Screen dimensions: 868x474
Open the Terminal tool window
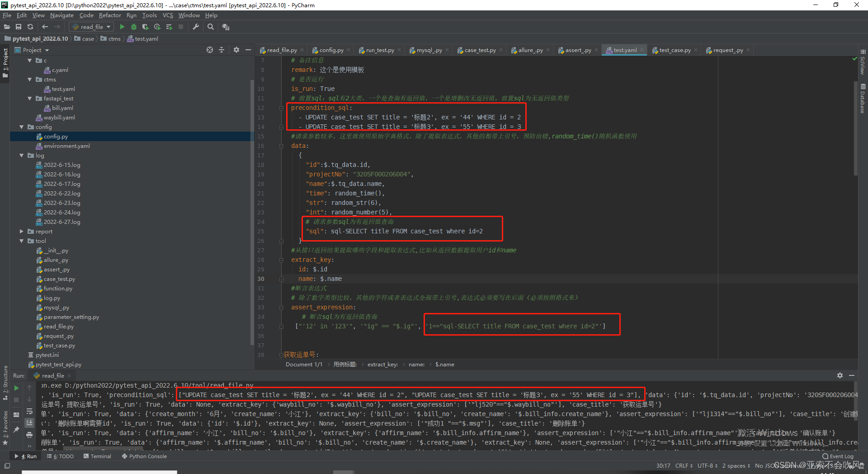coord(97,456)
